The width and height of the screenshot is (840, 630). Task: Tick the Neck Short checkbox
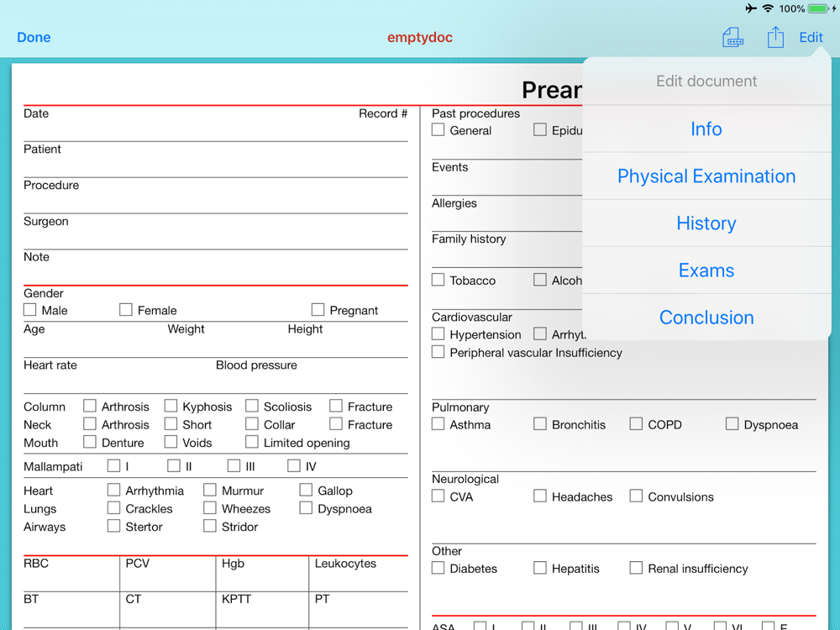[x=171, y=423]
